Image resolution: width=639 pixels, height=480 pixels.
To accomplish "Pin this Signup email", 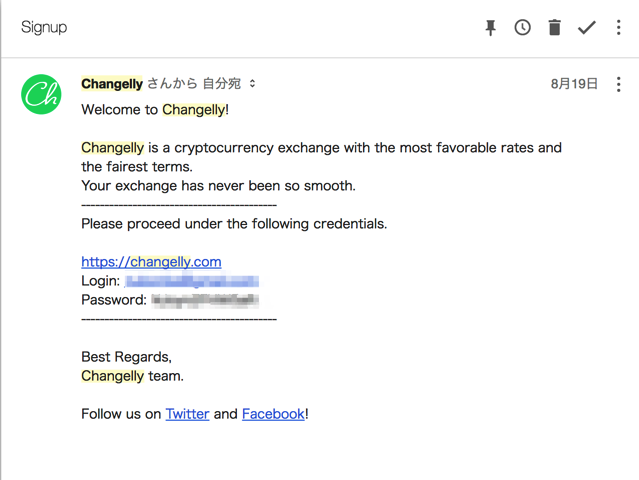I will click(491, 28).
